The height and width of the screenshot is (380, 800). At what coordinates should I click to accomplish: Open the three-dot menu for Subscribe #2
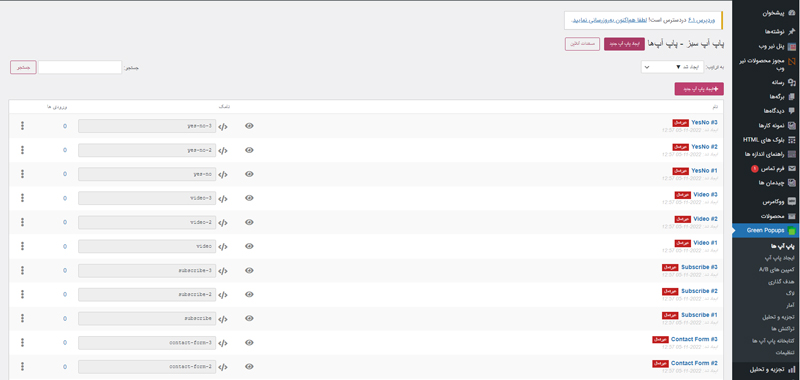tap(22, 294)
